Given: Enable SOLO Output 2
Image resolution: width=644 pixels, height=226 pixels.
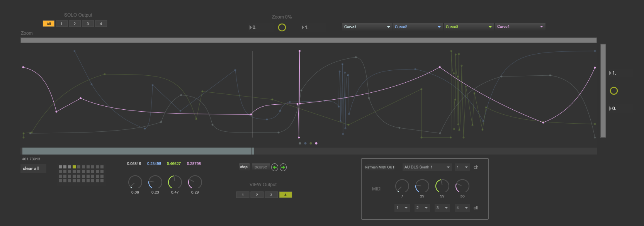Looking at the screenshot, I should [x=75, y=24].
